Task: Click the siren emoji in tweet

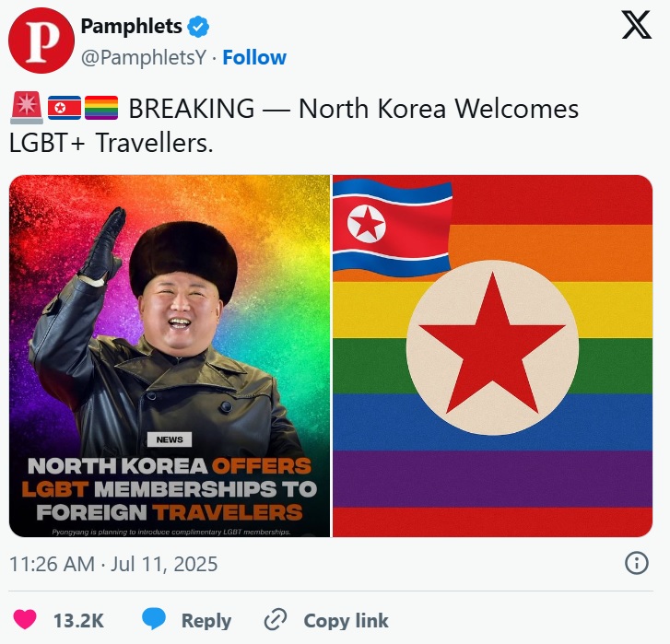Action: (27, 108)
